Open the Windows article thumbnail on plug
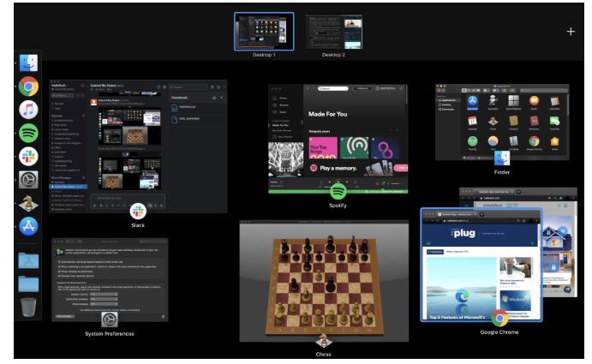The image size is (592, 364). click(x=516, y=300)
